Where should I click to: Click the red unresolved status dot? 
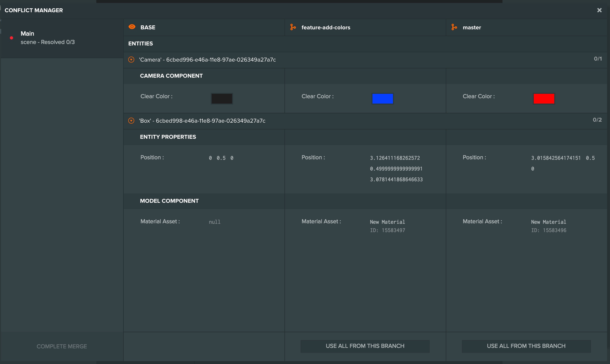click(x=11, y=38)
